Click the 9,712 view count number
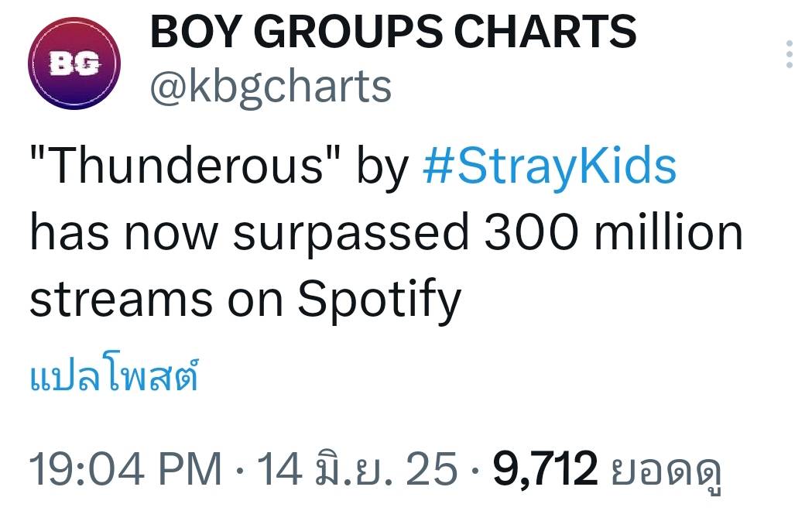Image resolution: width=812 pixels, height=511 pixels. coord(545,470)
